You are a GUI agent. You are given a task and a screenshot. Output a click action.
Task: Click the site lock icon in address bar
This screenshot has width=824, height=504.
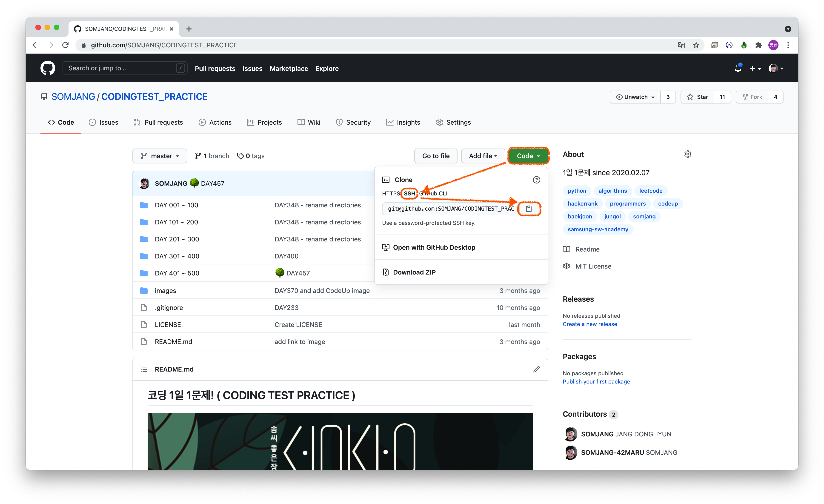[x=84, y=45]
